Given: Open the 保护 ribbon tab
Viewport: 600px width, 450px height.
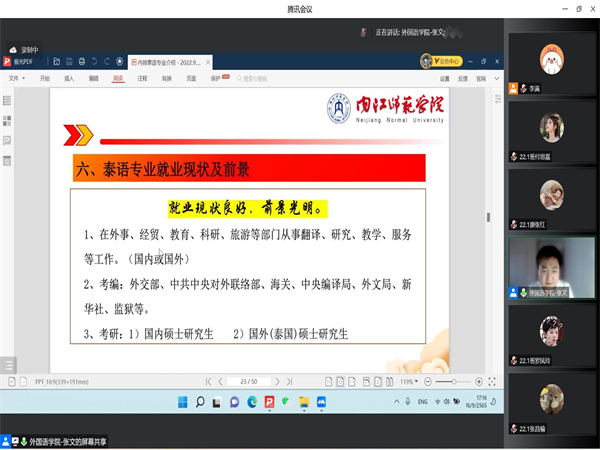Looking at the screenshot, I should (216, 77).
